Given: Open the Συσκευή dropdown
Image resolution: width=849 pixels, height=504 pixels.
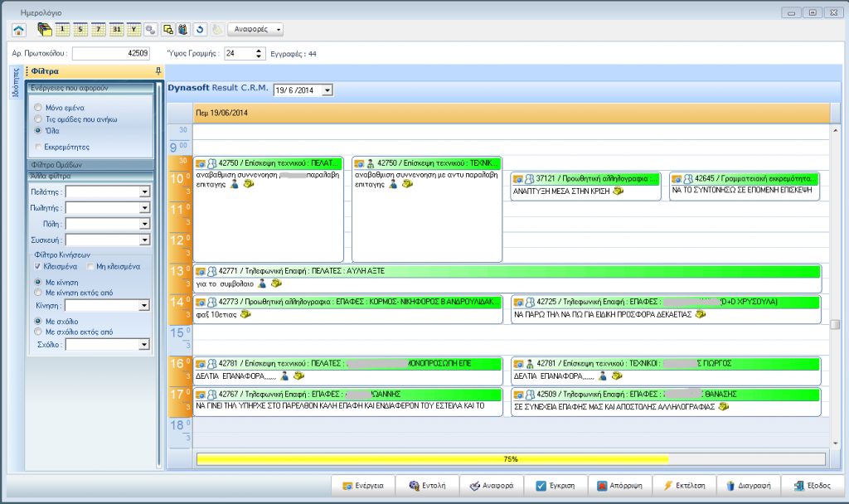Looking at the screenshot, I should [x=144, y=240].
